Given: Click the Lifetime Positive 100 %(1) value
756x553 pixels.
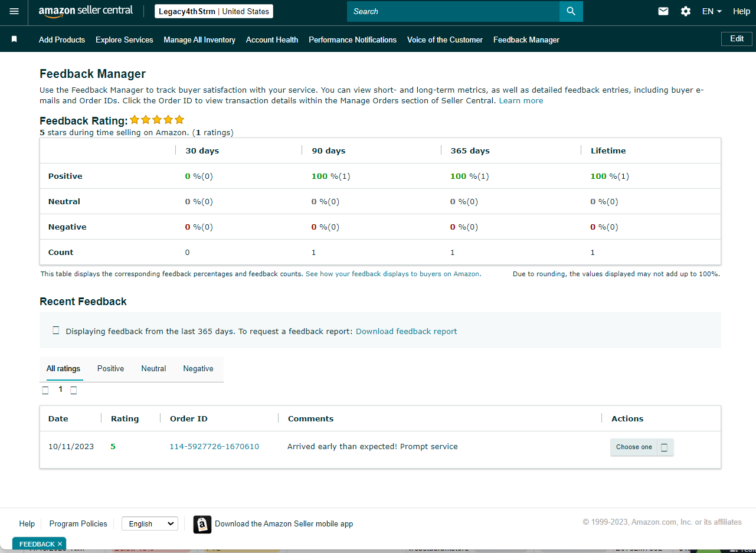Looking at the screenshot, I should point(610,176).
